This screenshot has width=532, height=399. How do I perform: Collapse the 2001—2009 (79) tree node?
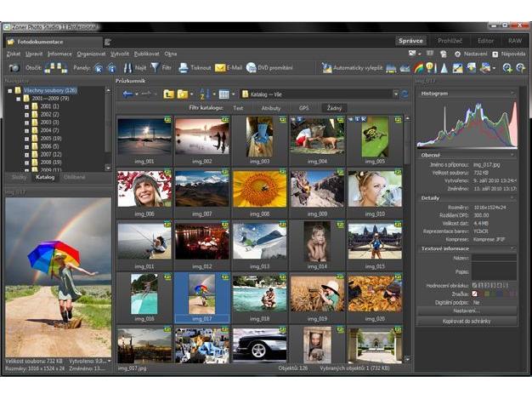(x=19, y=99)
